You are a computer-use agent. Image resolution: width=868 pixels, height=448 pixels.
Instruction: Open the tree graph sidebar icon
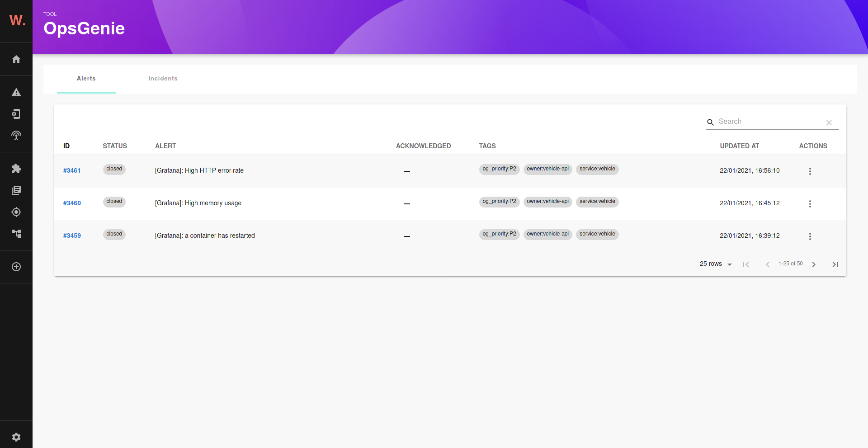(16, 234)
